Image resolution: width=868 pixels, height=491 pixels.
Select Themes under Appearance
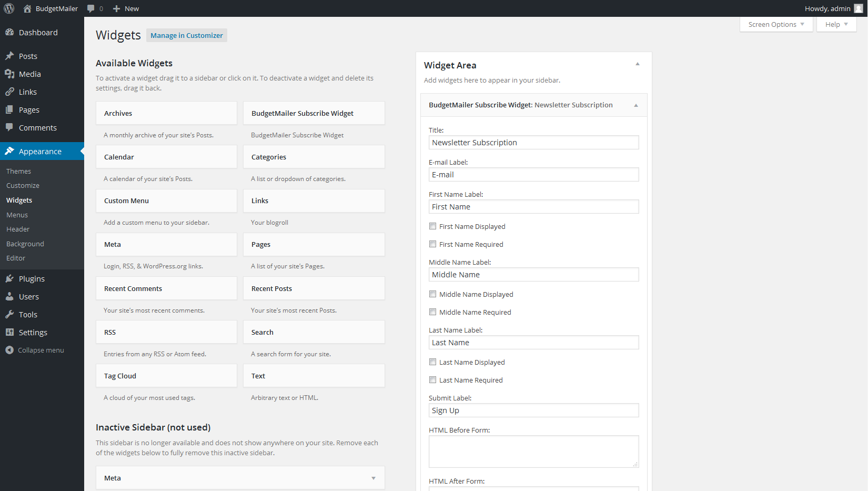tap(18, 171)
